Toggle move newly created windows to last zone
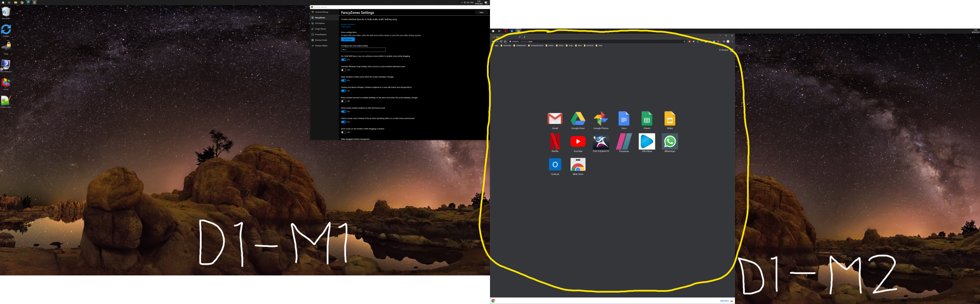Viewport: 980px width, 304px height. point(344,112)
